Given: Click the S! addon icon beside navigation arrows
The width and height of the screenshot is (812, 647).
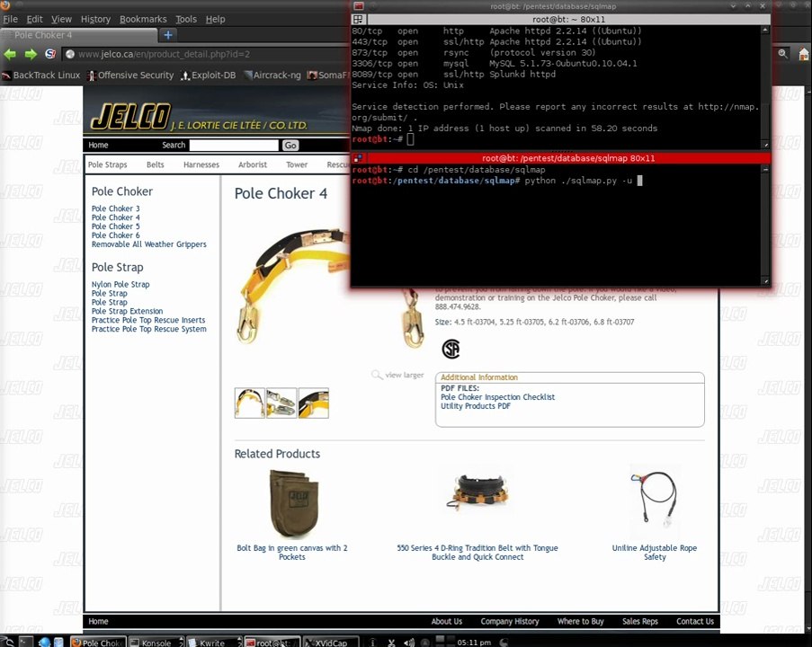Looking at the screenshot, I should point(50,54).
